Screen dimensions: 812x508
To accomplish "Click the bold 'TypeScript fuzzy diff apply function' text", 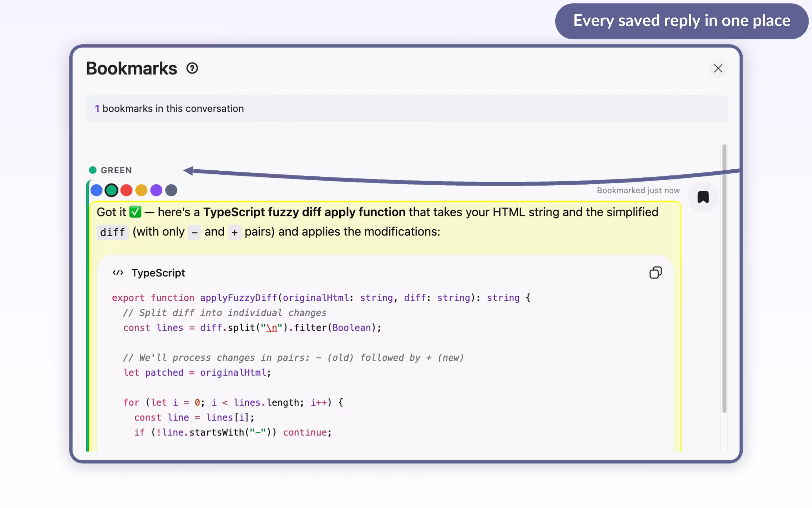I will [304, 212].
